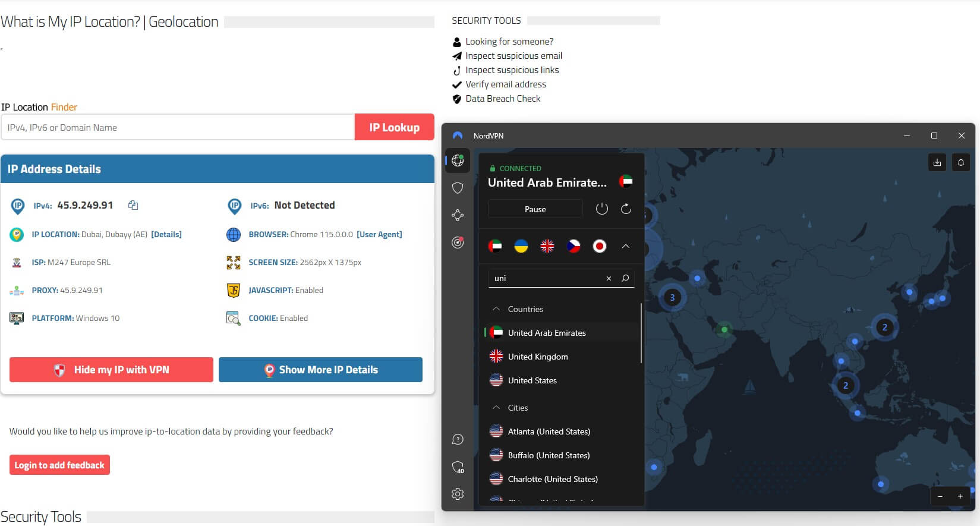Open the NordVPN globe map view
Viewport: 980px width, 526px height.
pos(458,160)
